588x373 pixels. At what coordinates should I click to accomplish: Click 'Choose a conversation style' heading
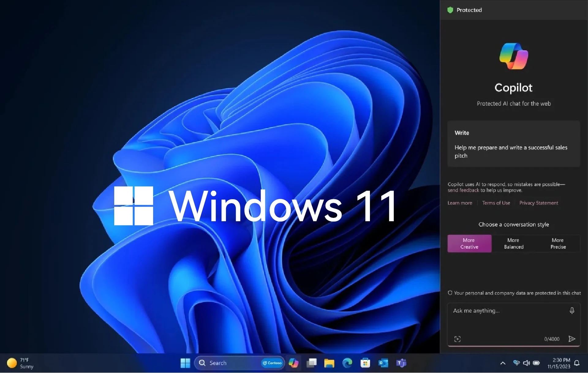coord(514,225)
